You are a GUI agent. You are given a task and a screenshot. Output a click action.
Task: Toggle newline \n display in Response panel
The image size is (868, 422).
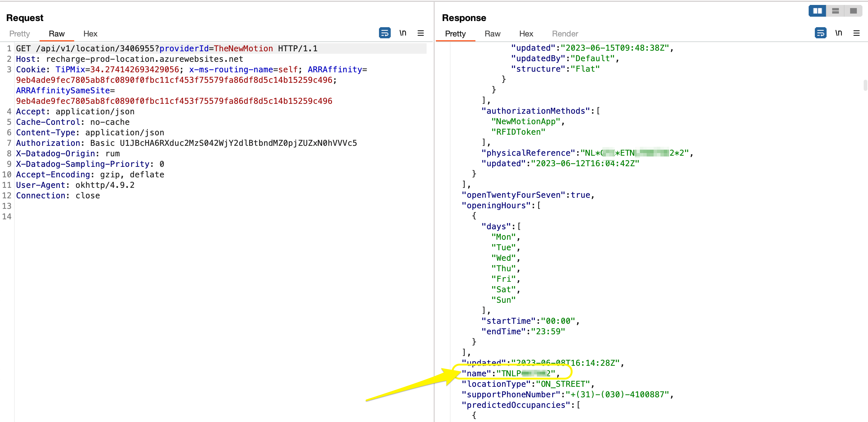tap(838, 33)
